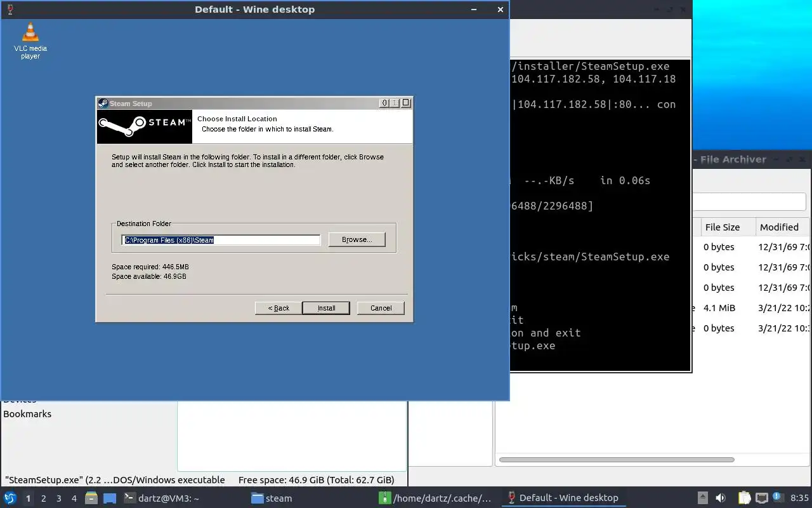Select Bookmarks in the file manager sidebar
Viewport: 812px width, 508px height.
[27, 414]
